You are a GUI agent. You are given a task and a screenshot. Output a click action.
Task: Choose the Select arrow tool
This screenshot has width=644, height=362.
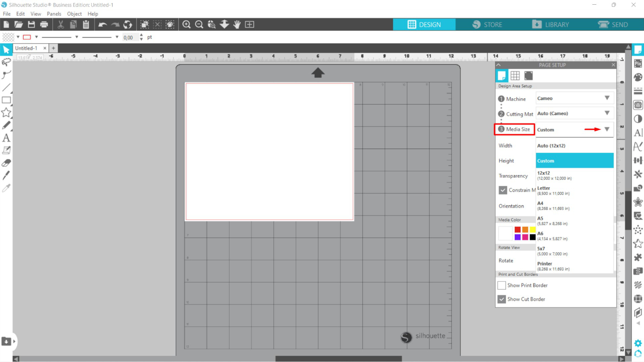[x=6, y=50]
